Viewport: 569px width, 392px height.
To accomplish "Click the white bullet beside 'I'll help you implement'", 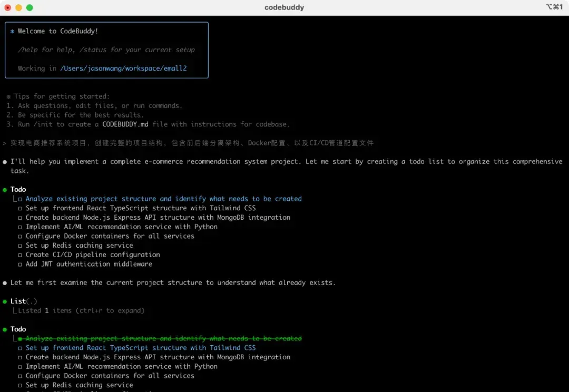I will pos(5,162).
